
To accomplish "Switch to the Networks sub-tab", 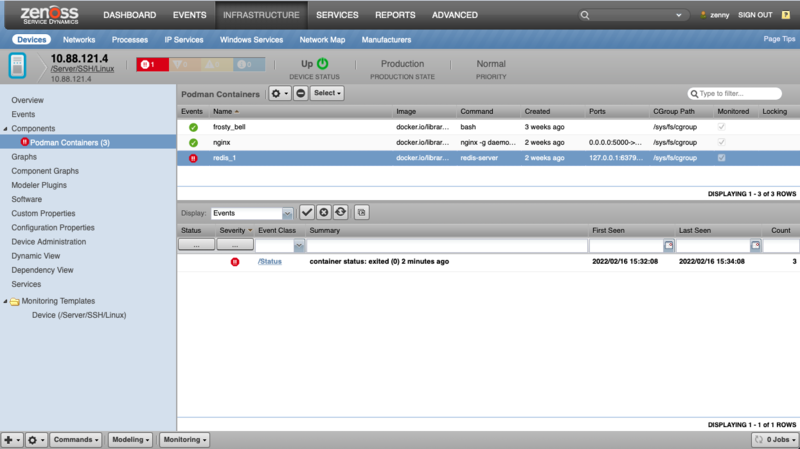I will pos(79,40).
